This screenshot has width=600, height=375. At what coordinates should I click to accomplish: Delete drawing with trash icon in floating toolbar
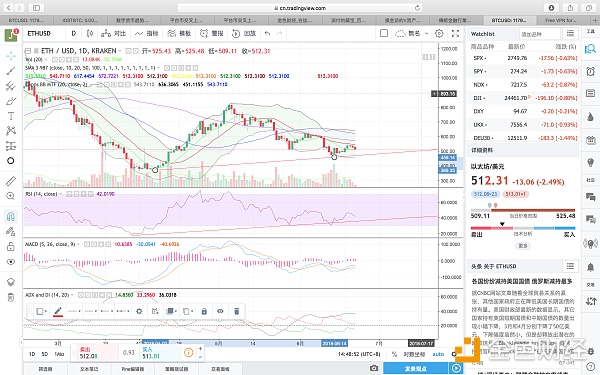pos(236,311)
